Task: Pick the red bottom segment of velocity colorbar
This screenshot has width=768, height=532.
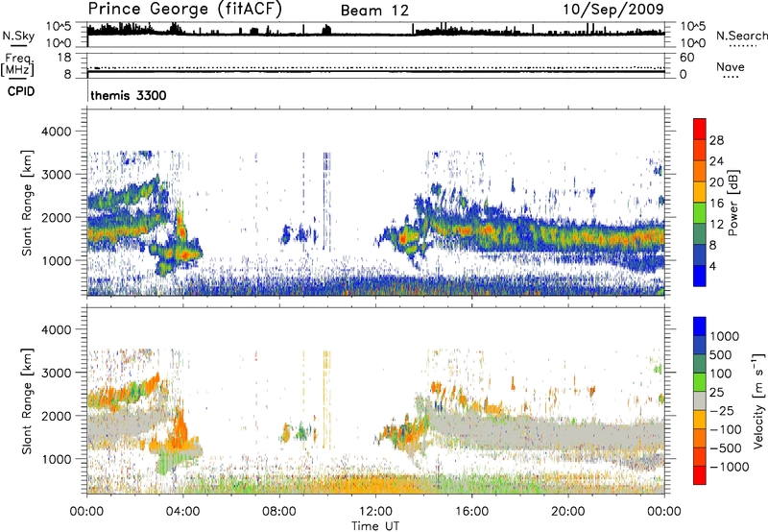Action: click(x=700, y=475)
